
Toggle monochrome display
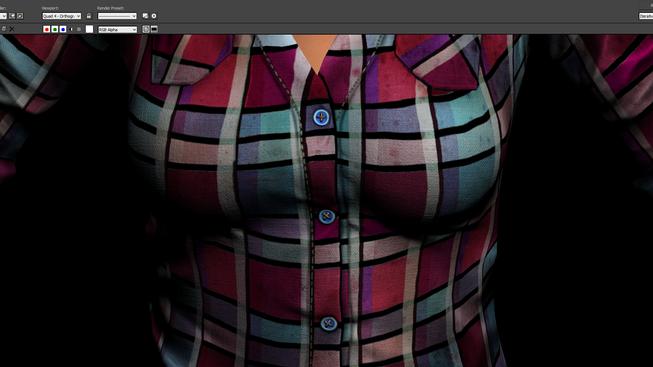(79, 29)
